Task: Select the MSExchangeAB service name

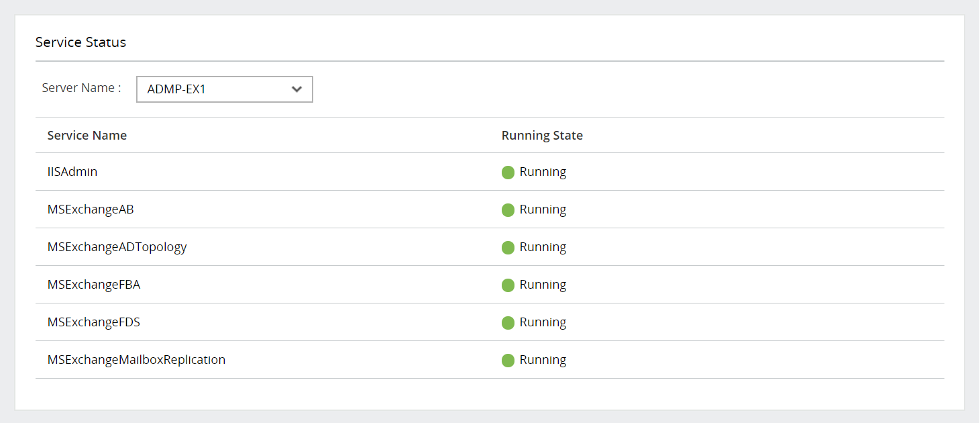Action: pos(91,209)
